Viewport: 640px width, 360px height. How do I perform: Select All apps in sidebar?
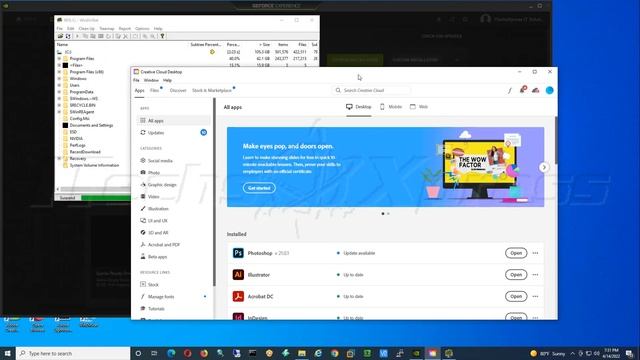[x=173, y=120]
